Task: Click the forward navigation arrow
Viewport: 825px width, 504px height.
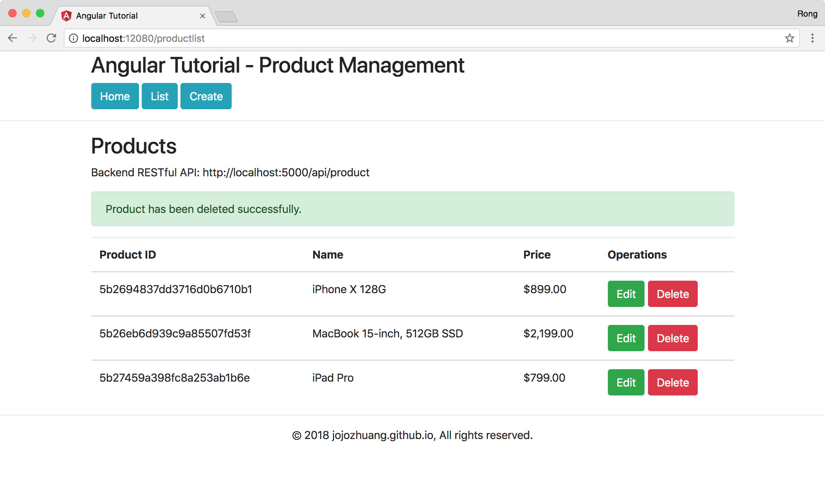Action: pyautogui.click(x=32, y=38)
